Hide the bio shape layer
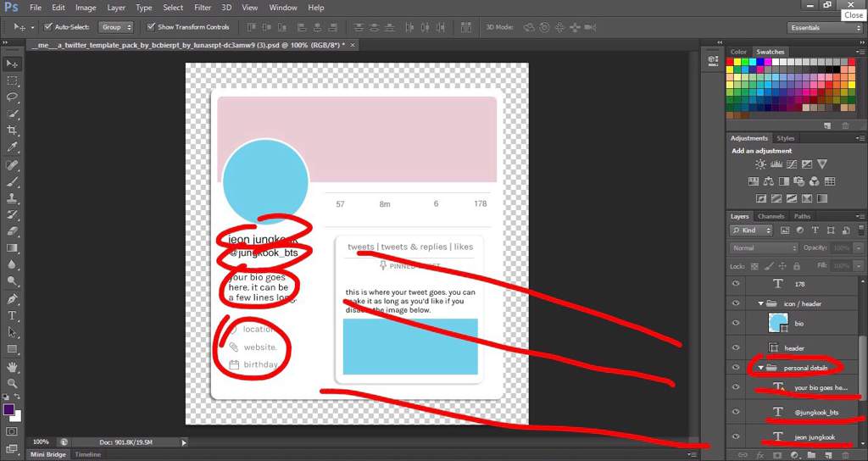Image resolution: width=868 pixels, height=461 pixels. pos(736,323)
